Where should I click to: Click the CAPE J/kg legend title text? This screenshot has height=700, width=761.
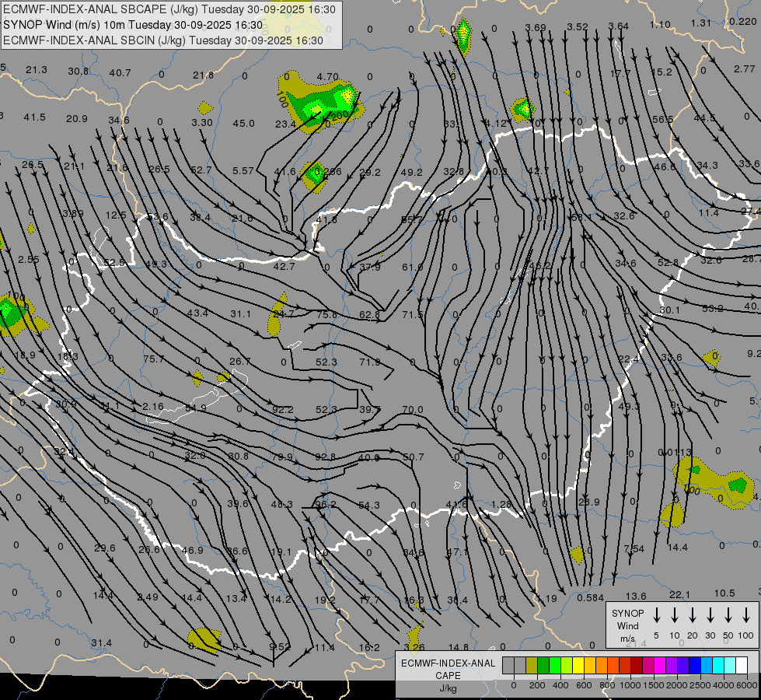point(448,676)
